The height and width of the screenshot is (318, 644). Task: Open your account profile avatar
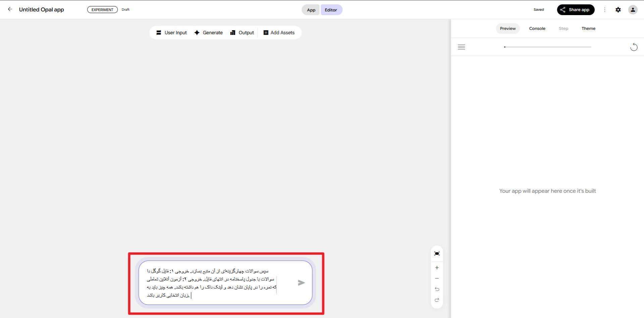pos(633,9)
